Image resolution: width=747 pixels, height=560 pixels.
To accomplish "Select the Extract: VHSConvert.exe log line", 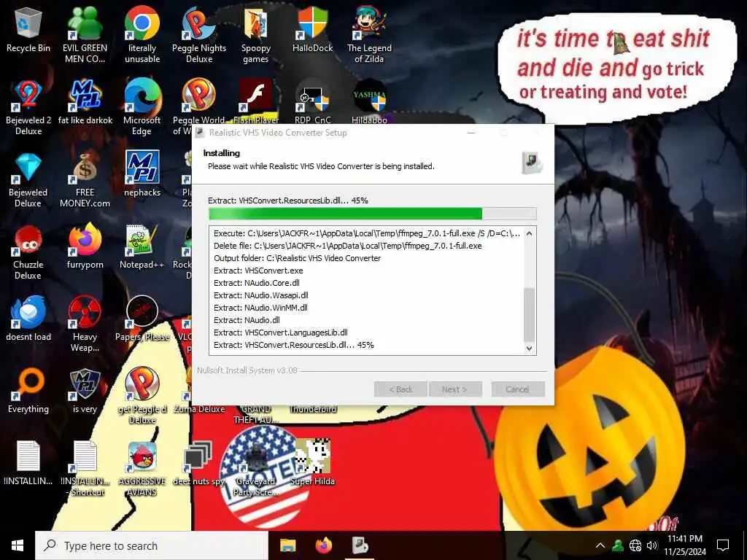I will point(258,271).
